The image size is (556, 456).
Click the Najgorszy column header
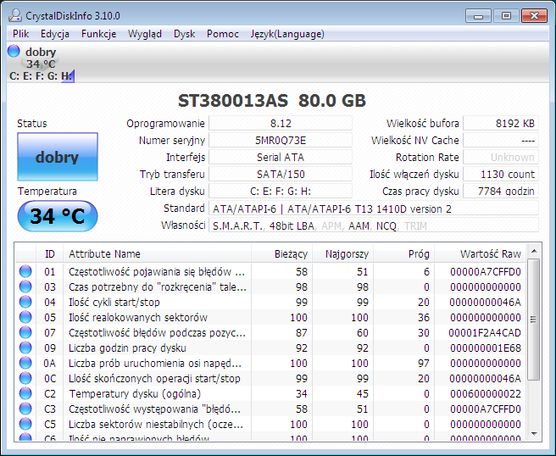pos(343,254)
